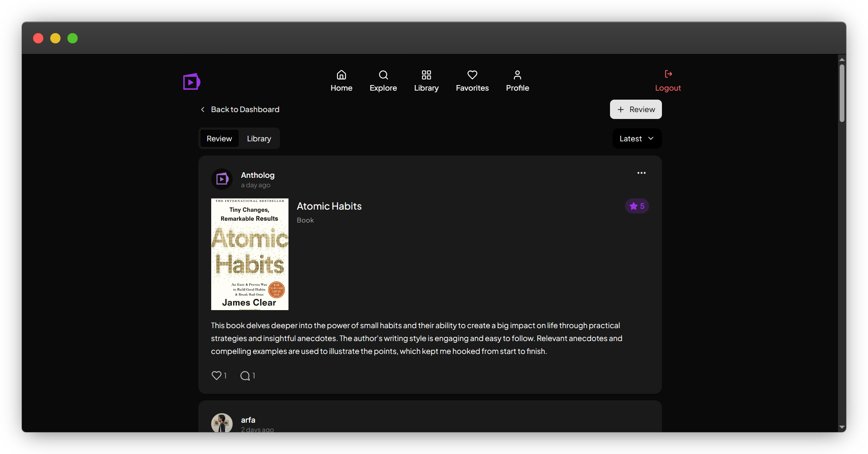The height and width of the screenshot is (454, 868).
Task: Expand the Latest sort dropdown
Action: tap(637, 138)
